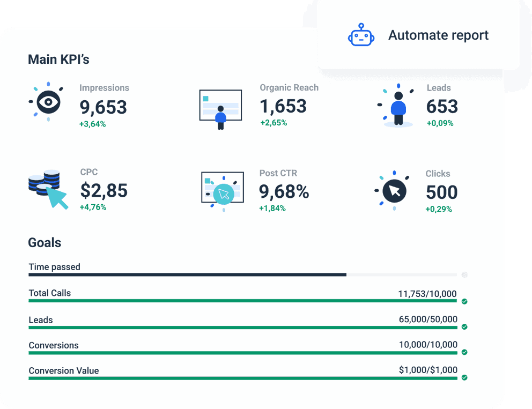Click the +3,64% change indicator under Impressions
This screenshot has height=409, width=532.
click(92, 123)
